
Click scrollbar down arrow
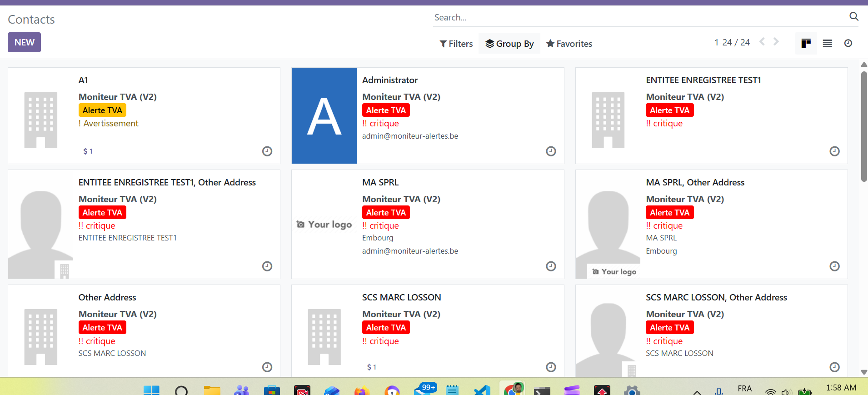pos(864,372)
